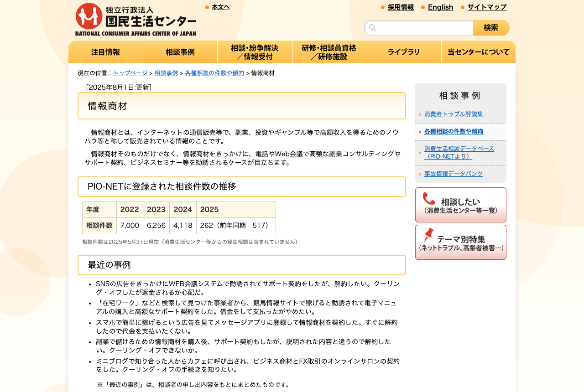Go to 相談事例 in the breadcrumb
This screenshot has width=584, height=392.
(x=166, y=73)
